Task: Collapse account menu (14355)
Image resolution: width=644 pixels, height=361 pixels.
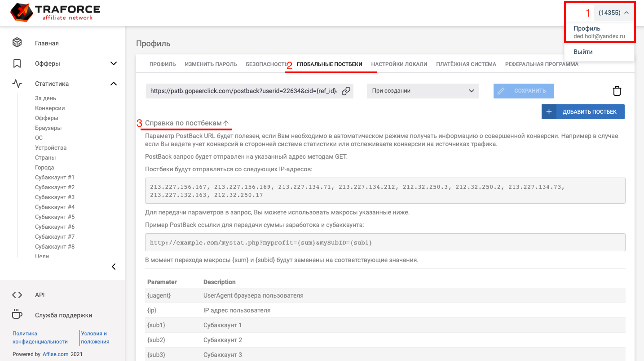Action: pyautogui.click(x=613, y=13)
